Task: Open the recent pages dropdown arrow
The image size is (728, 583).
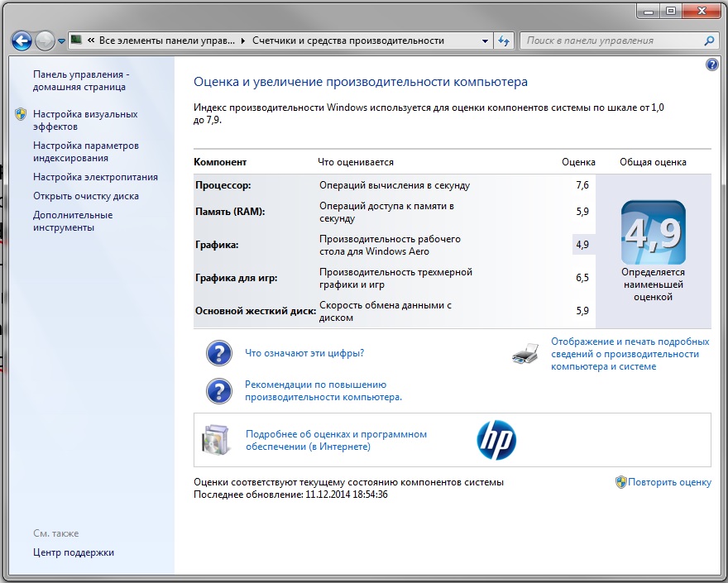Action: tap(62, 41)
